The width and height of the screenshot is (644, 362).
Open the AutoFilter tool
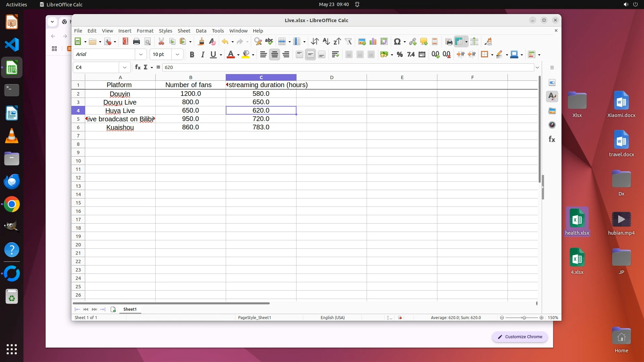coord(348,42)
